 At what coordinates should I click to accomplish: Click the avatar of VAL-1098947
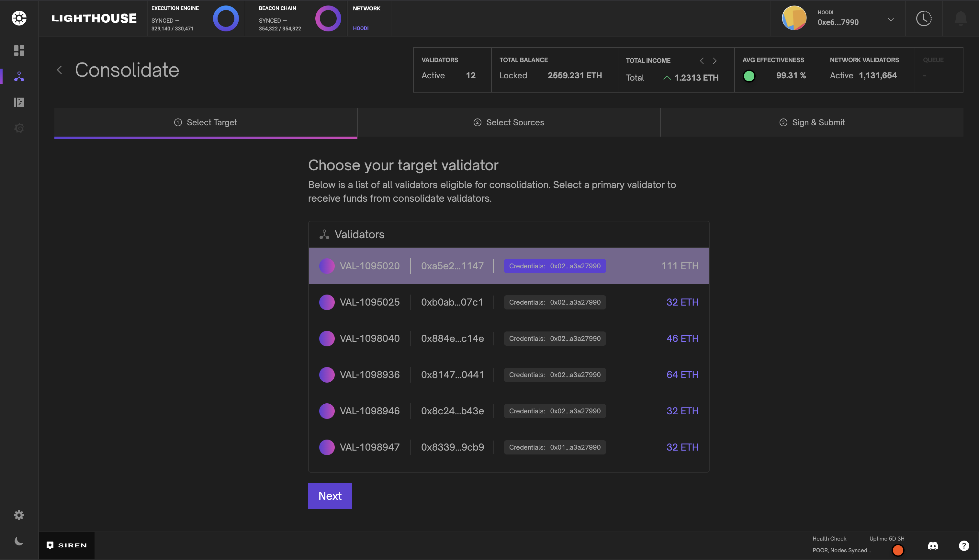tap(327, 447)
